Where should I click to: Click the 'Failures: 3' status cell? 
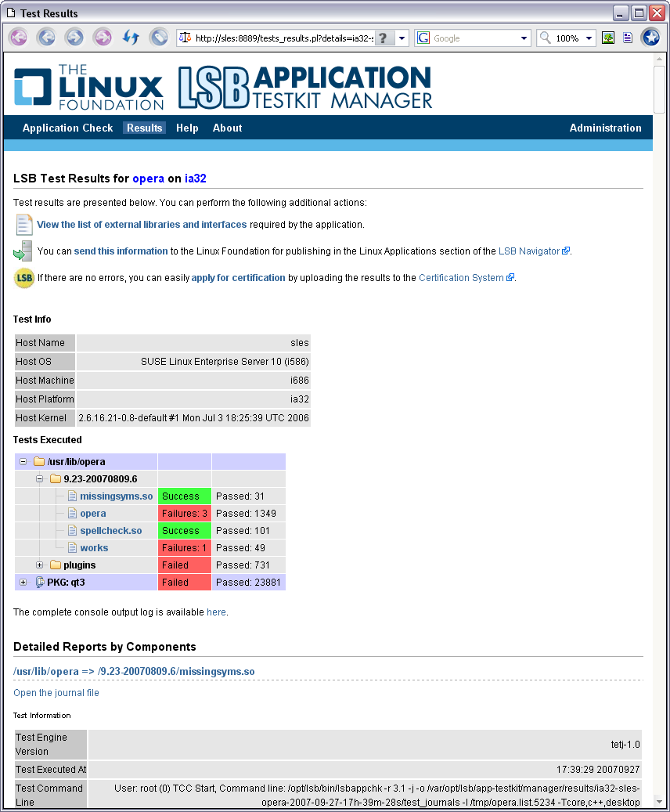pos(185,513)
